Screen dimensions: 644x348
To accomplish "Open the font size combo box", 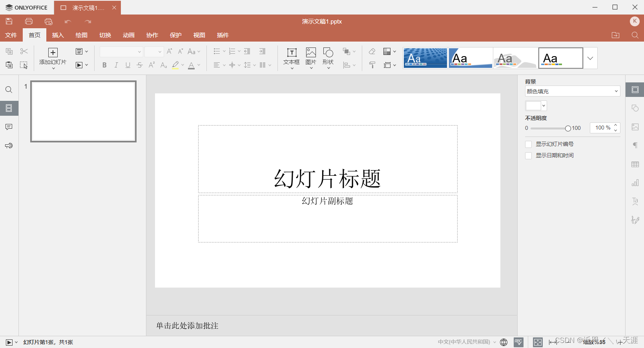I will [x=153, y=52].
